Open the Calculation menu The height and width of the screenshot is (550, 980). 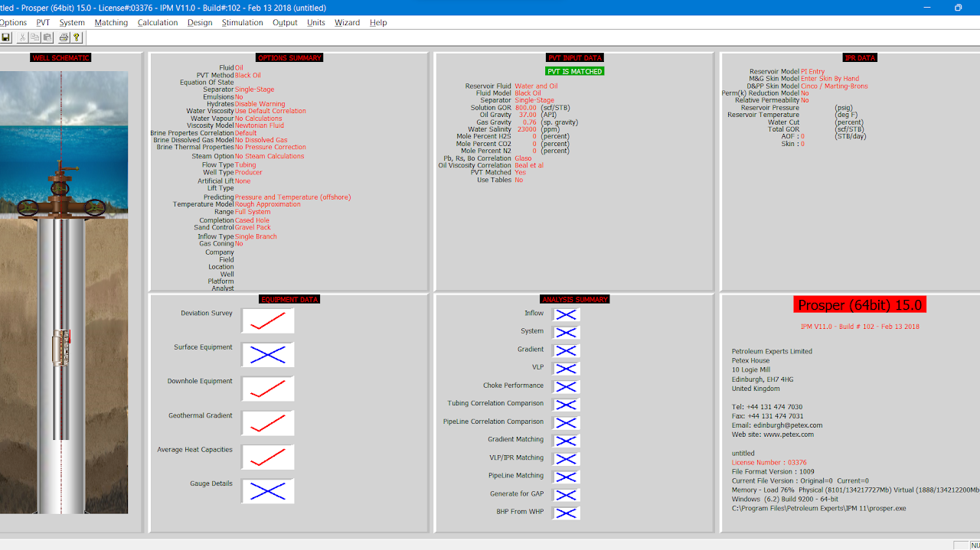coord(158,22)
